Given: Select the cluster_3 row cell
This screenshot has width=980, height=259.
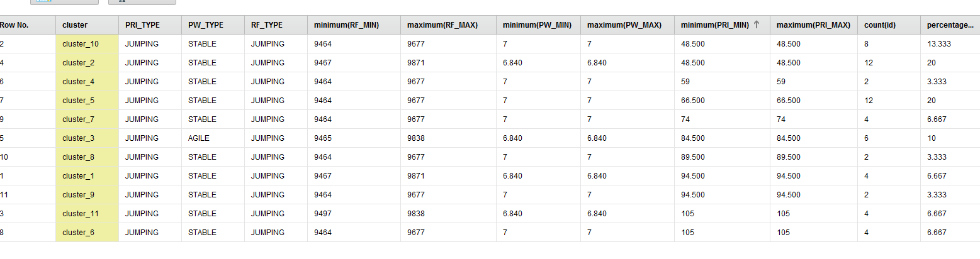Looking at the screenshot, I should pos(87,138).
